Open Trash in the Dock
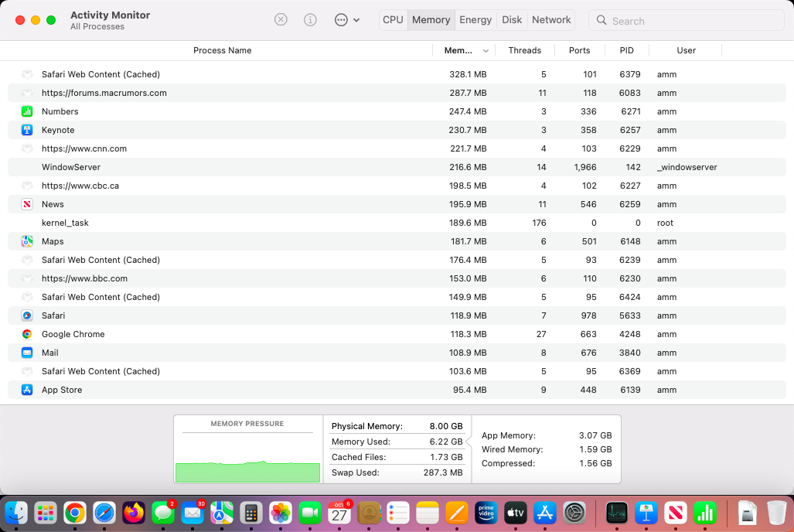 point(776,513)
